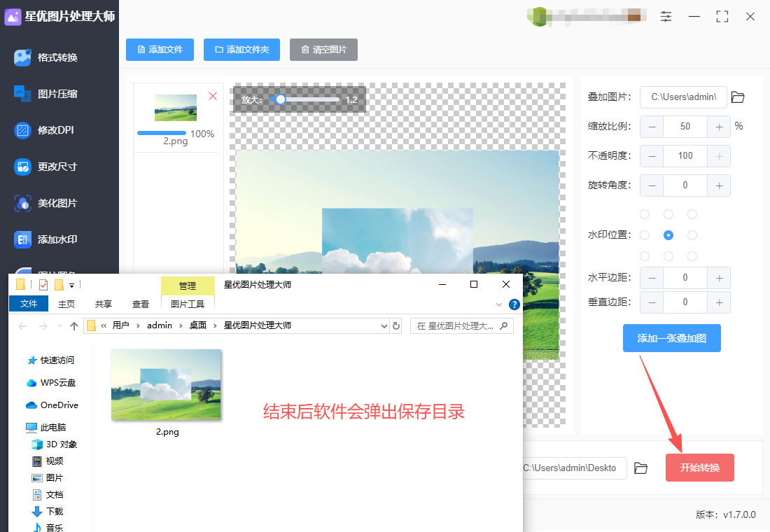Select middle-right watermark position radio
This screenshot has width=770, height=532.
point(692,235)
